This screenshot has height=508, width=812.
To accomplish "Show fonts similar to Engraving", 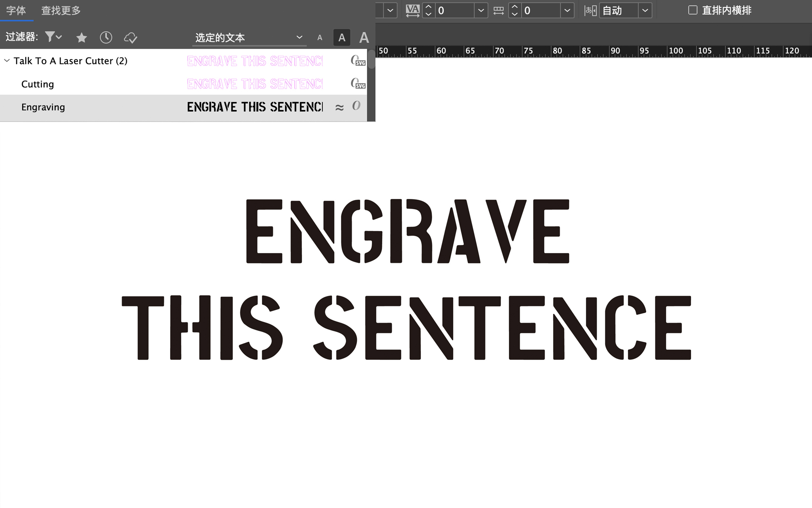I will [339, 107].
